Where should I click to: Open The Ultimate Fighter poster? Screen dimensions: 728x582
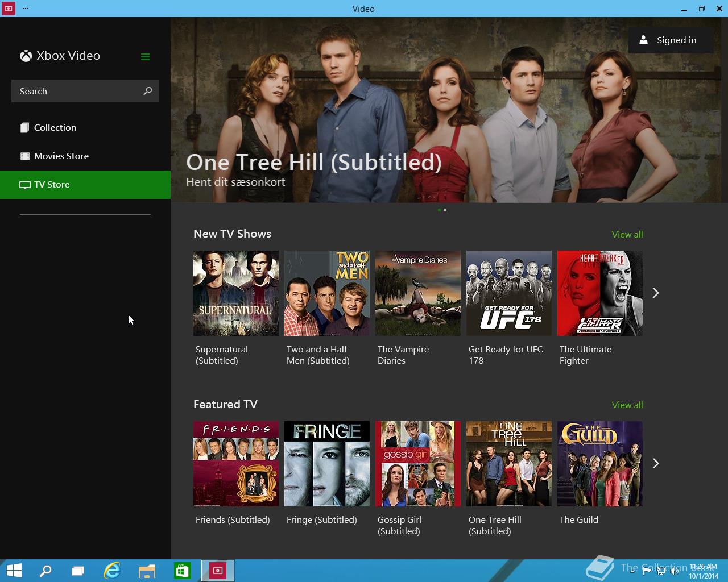[600, 293]
